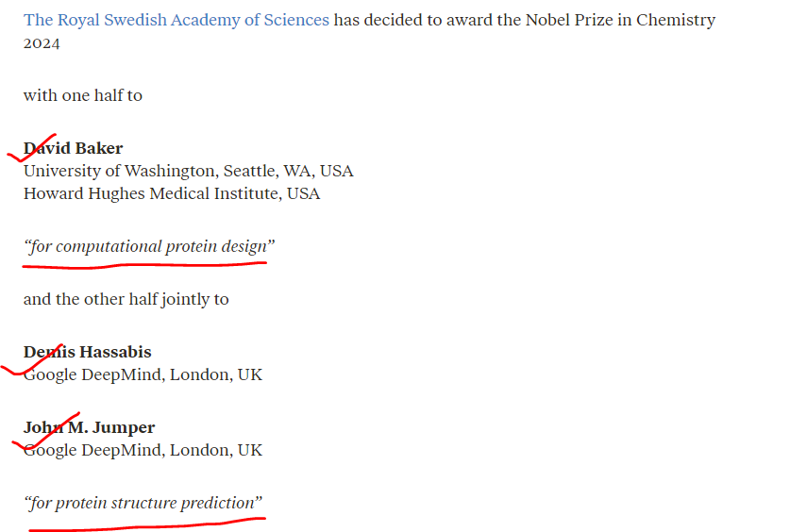Open The Royal Swedish Academy of Sciences link

point(176,20)
